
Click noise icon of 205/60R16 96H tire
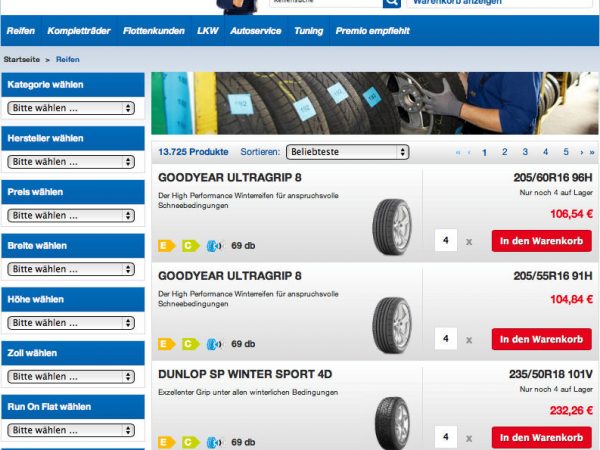[215, 246]
